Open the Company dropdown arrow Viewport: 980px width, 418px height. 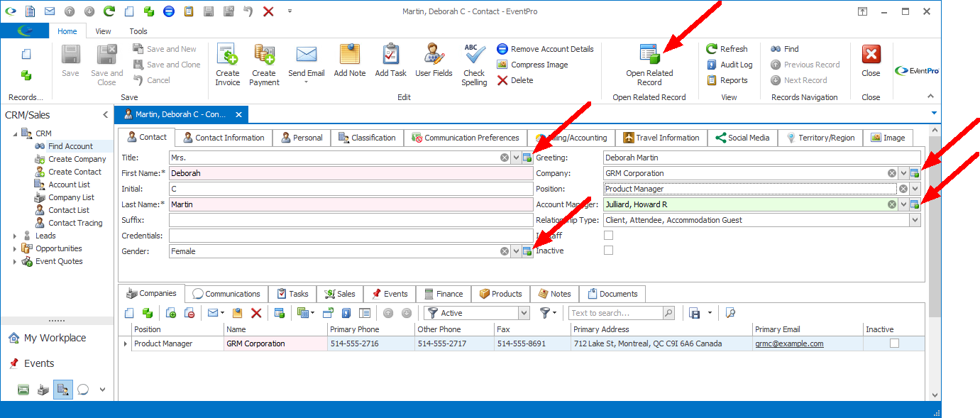pos(903,173)
